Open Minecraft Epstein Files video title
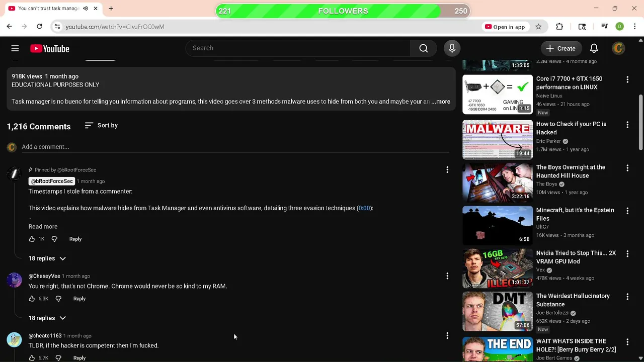 point(575,214)
